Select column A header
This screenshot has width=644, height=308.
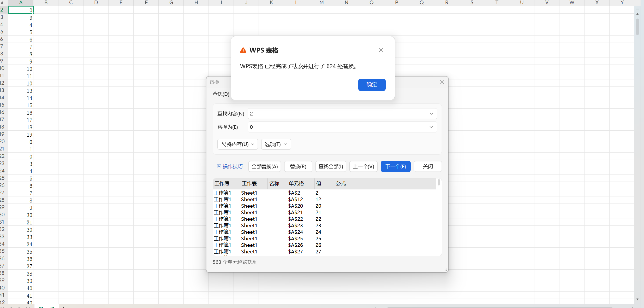pos(21,3)
